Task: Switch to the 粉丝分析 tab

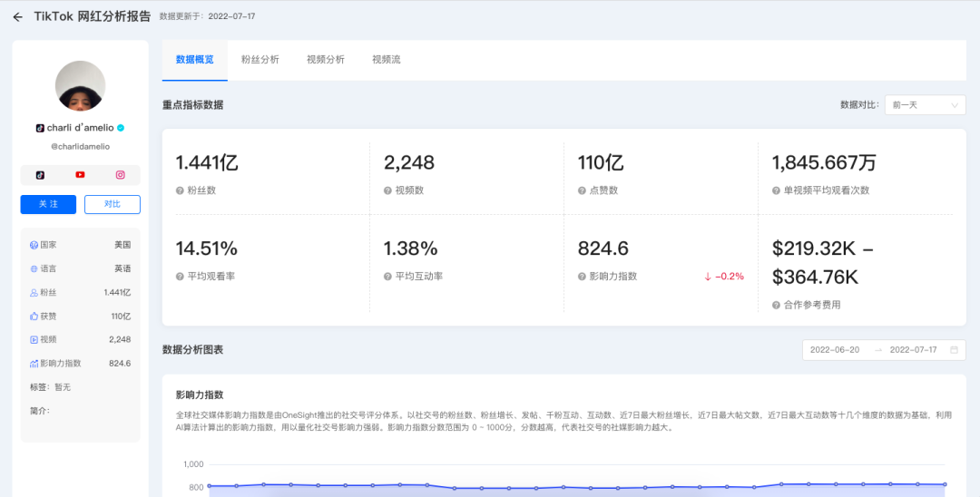Action: pos(260,60)
